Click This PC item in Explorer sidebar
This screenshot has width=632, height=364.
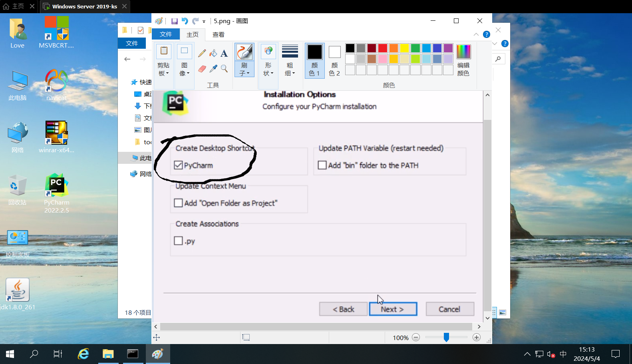point(141,158)
